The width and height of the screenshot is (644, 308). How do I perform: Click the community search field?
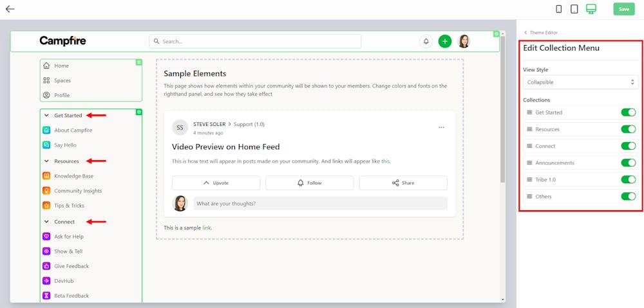[255, 41]
